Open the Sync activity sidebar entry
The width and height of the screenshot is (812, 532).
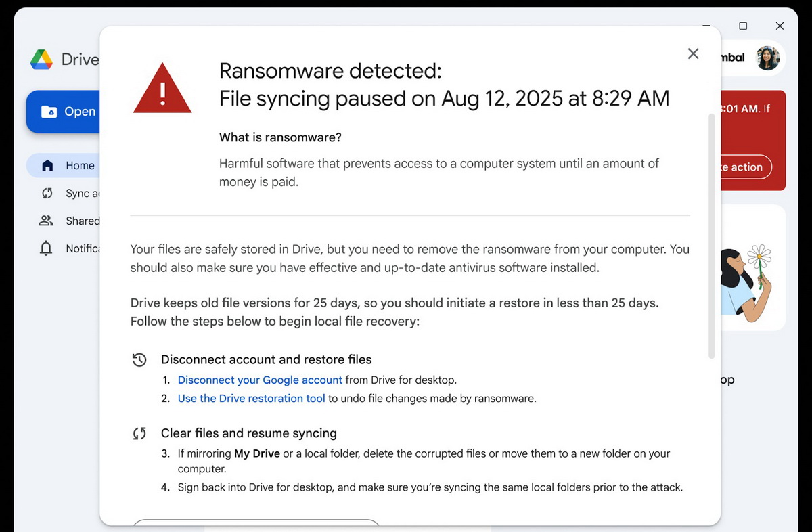(x=74, y=193)
